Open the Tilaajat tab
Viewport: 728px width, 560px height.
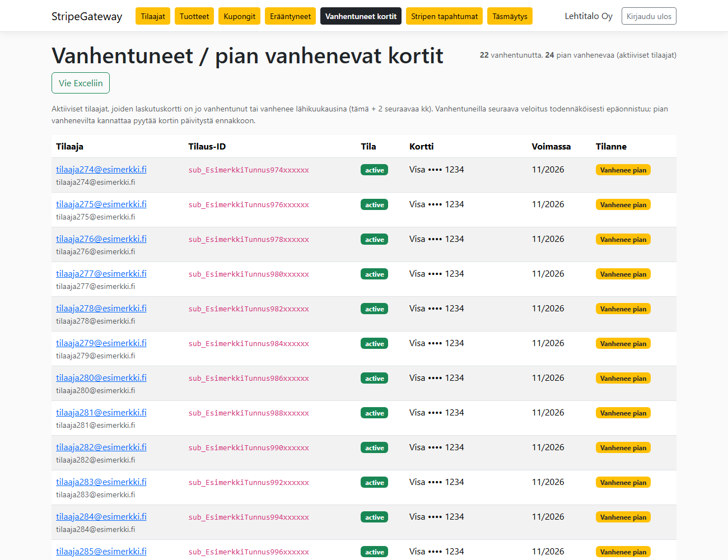pos(153,16)
